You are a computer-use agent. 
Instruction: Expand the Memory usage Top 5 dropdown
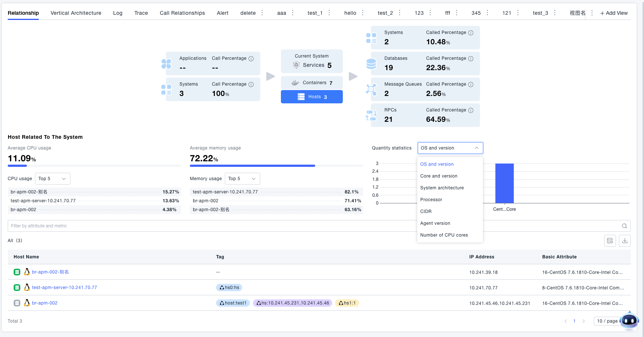tap(242, 179)
